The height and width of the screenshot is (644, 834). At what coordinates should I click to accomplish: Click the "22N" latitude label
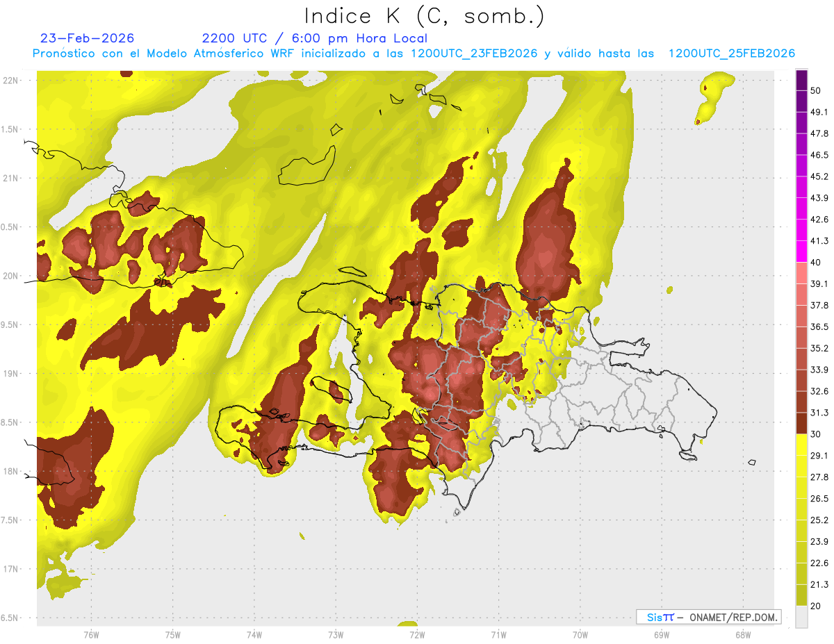[10, 81]
